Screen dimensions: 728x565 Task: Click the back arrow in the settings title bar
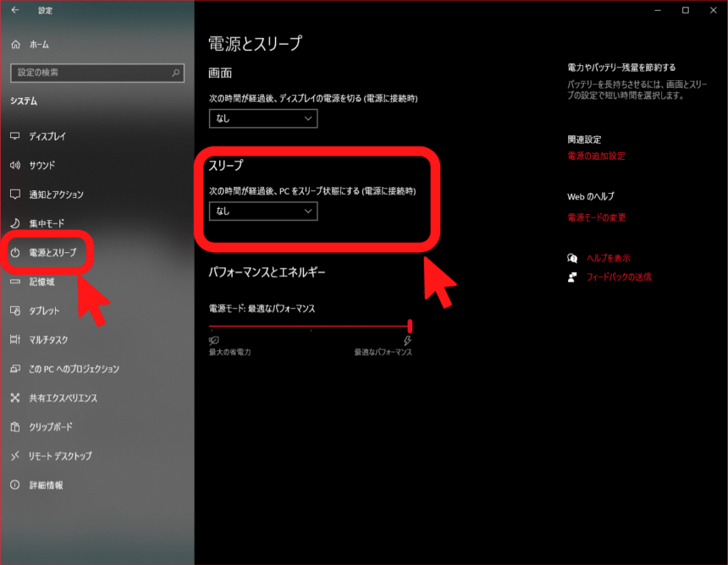pos(15,10)
